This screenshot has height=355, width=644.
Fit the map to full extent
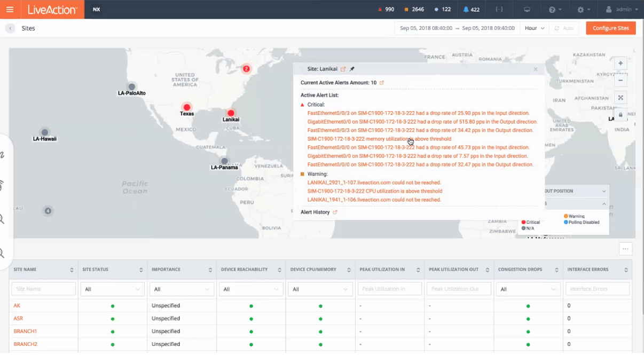click(x=621, y=98)
